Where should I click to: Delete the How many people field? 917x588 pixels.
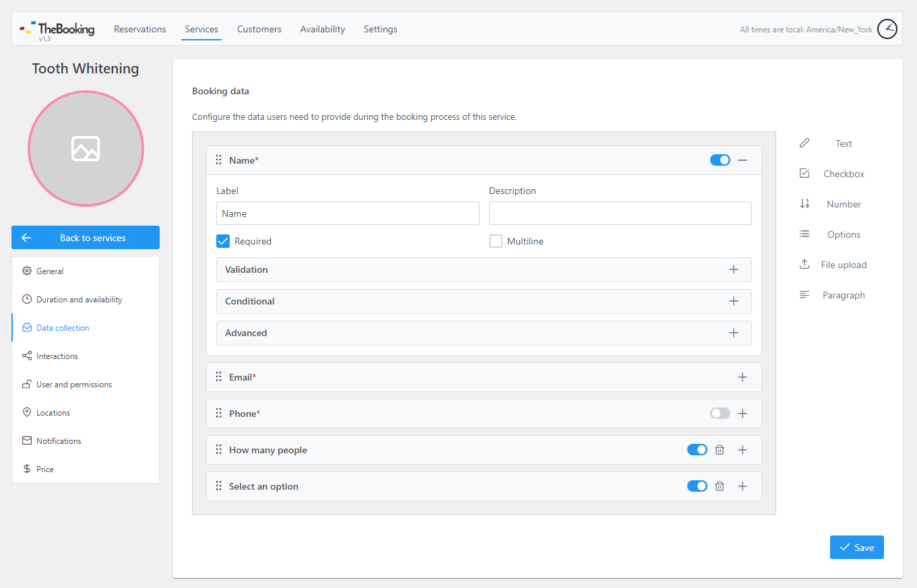coord(719,450)
